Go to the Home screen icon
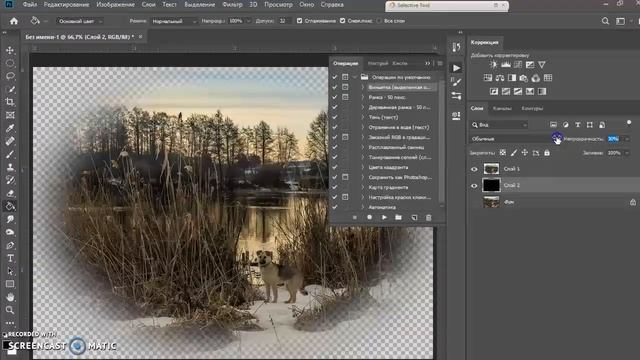Image resolution: width=640 pixels, height=360 pixels. (14, 21)
